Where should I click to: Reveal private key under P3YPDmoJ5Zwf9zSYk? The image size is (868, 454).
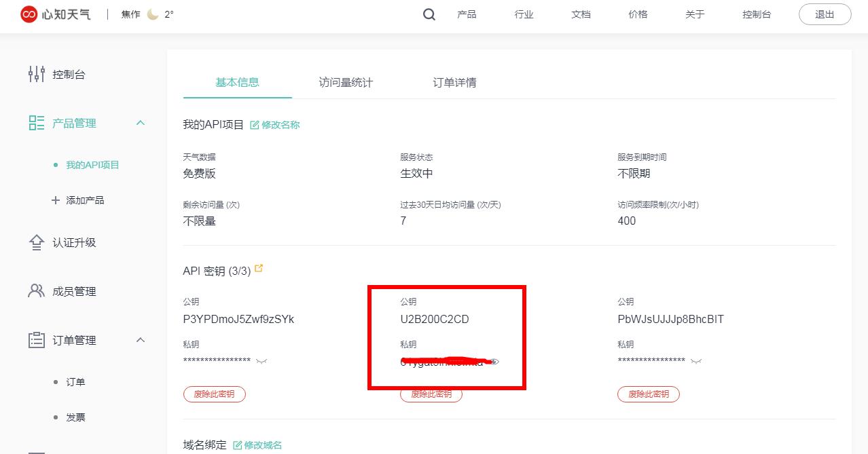click(261, 361)
